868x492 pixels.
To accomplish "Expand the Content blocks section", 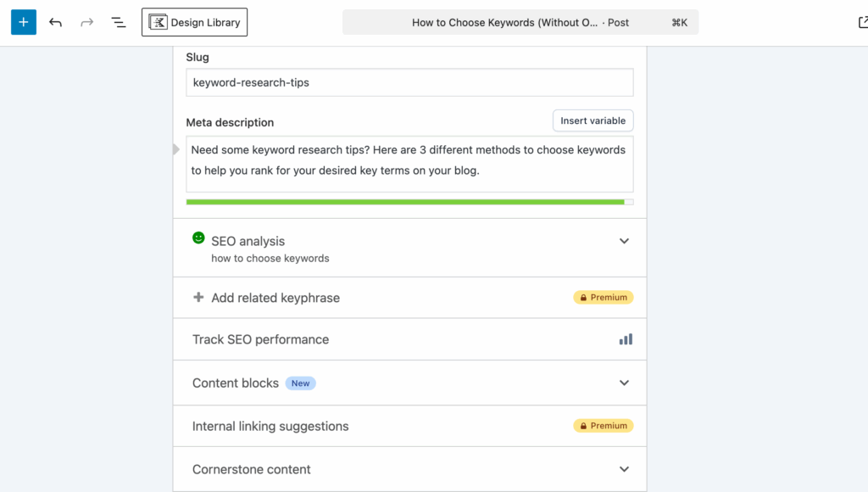I will coord(625,383).
